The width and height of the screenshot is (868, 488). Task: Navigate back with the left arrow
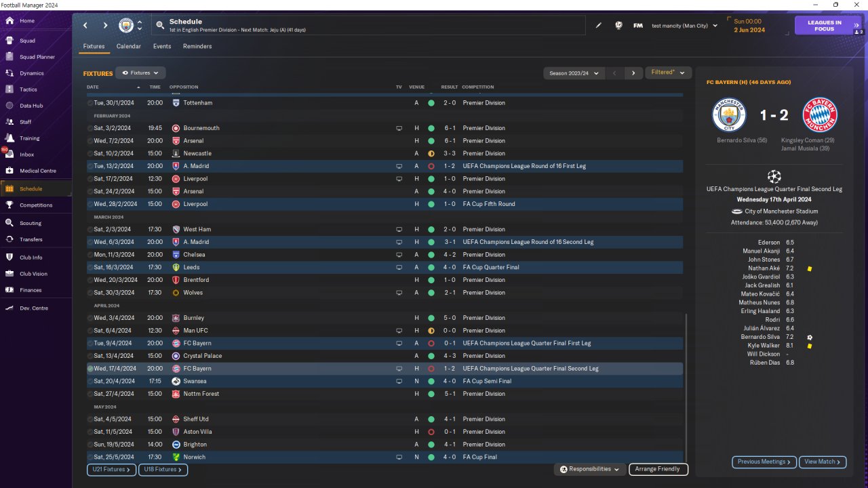coord(85,26)
